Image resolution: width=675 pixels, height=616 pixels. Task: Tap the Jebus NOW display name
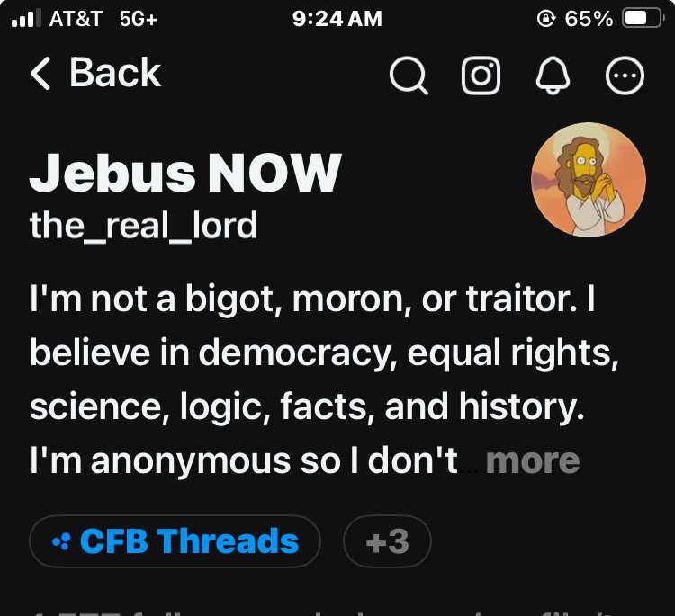(185, 173)
